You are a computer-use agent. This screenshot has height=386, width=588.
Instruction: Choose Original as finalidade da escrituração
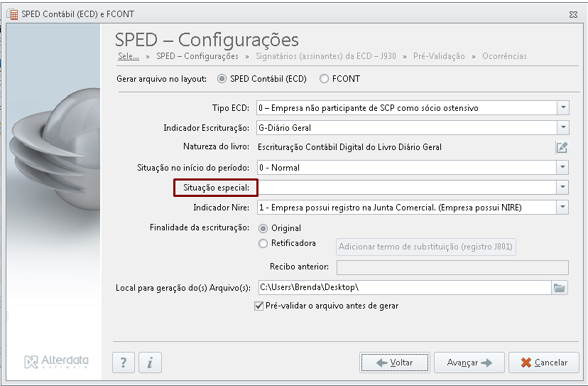[x=263, y=228]
